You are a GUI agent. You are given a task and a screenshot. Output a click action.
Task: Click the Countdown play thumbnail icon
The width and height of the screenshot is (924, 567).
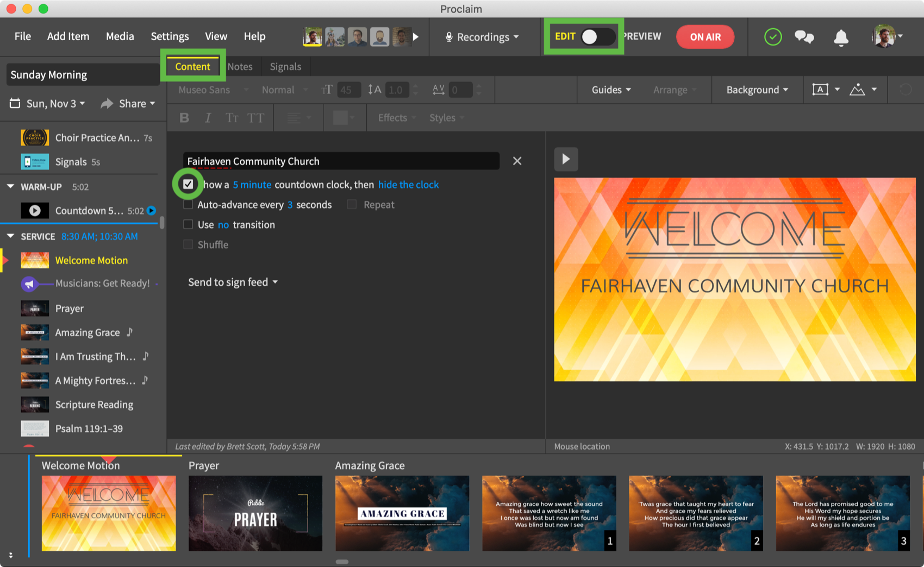[35, 211]
